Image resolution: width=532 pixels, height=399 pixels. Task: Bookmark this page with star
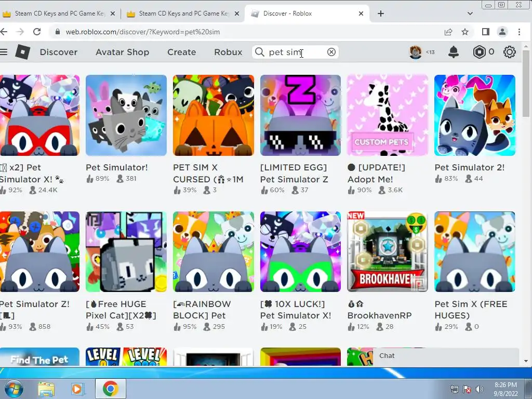point(465,32)
